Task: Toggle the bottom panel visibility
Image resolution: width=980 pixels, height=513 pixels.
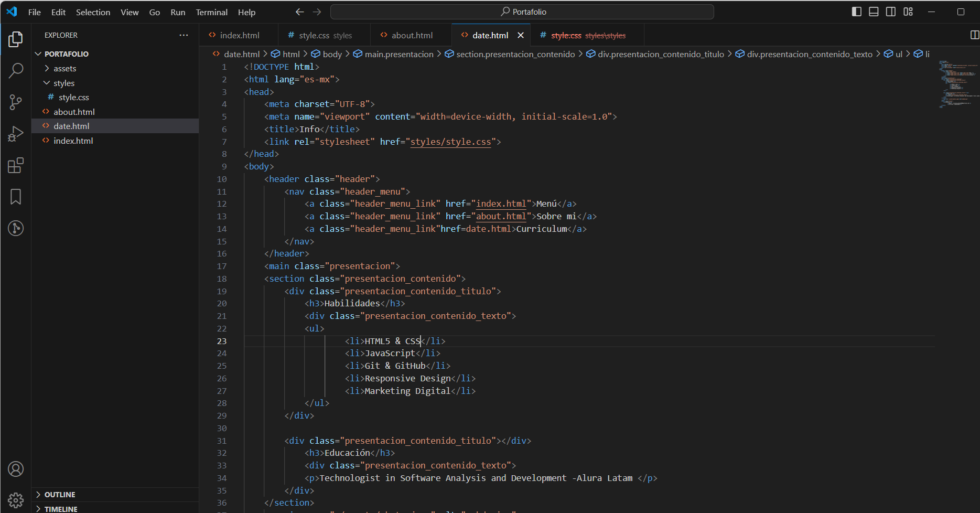Action: [874, 12]
